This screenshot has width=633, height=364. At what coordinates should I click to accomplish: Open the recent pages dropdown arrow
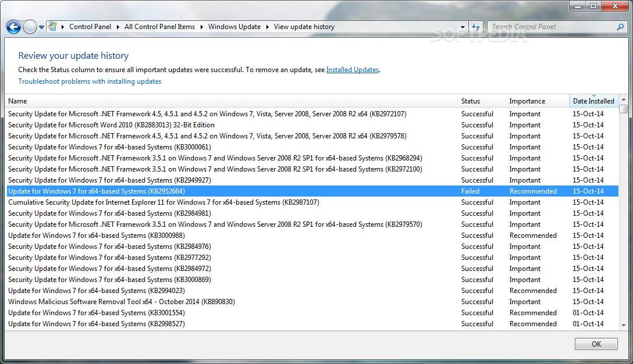point(42,27)
